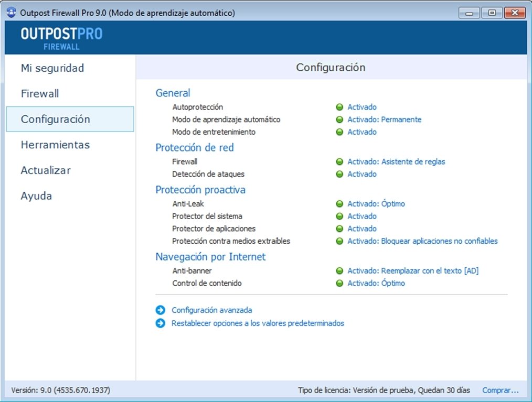Click the Protector de aplicaciones label
Screen dimensions: 532x402
pos(214,229)
